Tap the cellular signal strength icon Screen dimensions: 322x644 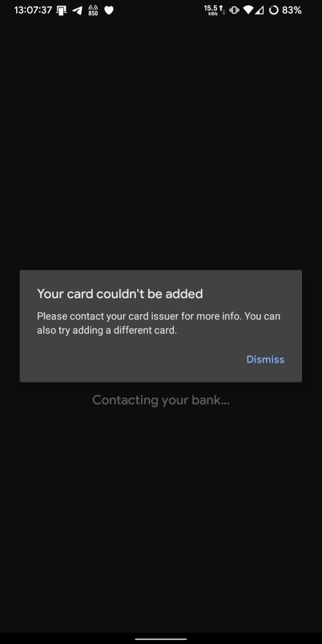259,10
